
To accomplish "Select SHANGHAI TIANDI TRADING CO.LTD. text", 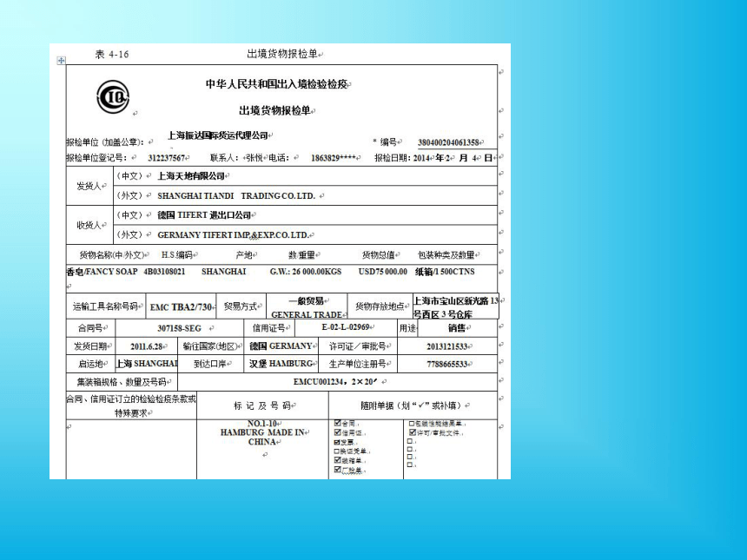I will pos(236,195).
